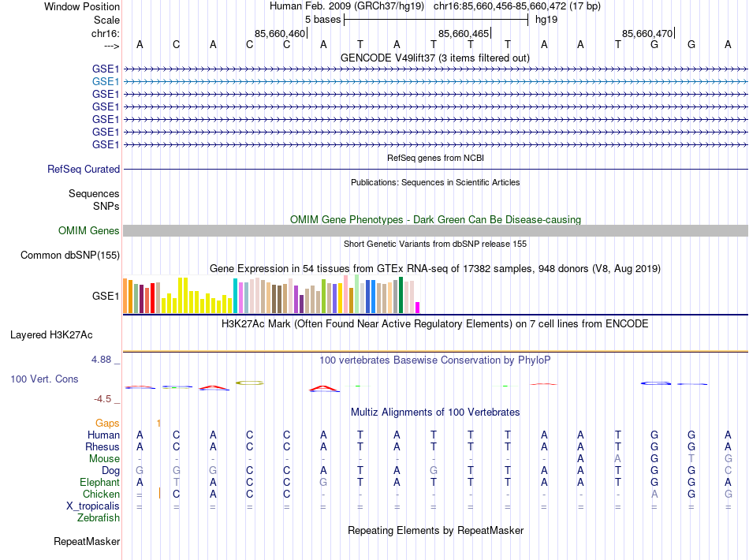The width and height of the screenshot is (749, 560).
Task: Click the Window Position label
Action: (x=82, y=6)
